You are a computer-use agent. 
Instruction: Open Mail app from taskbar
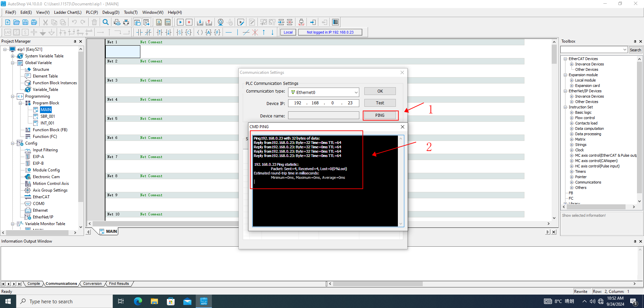pos(187,301)
